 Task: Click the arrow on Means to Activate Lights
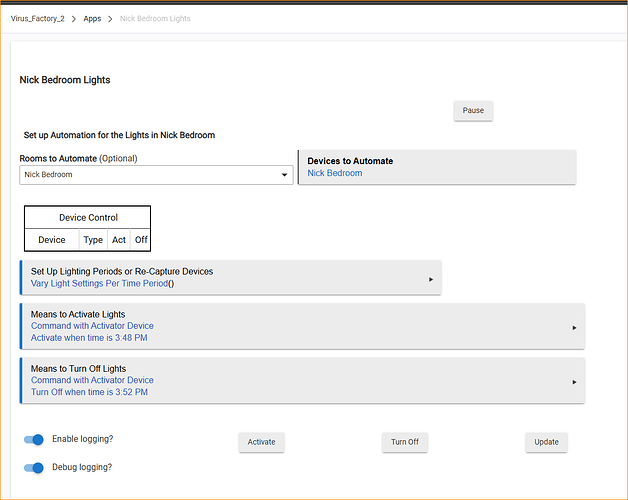click(x=574, y=327)
